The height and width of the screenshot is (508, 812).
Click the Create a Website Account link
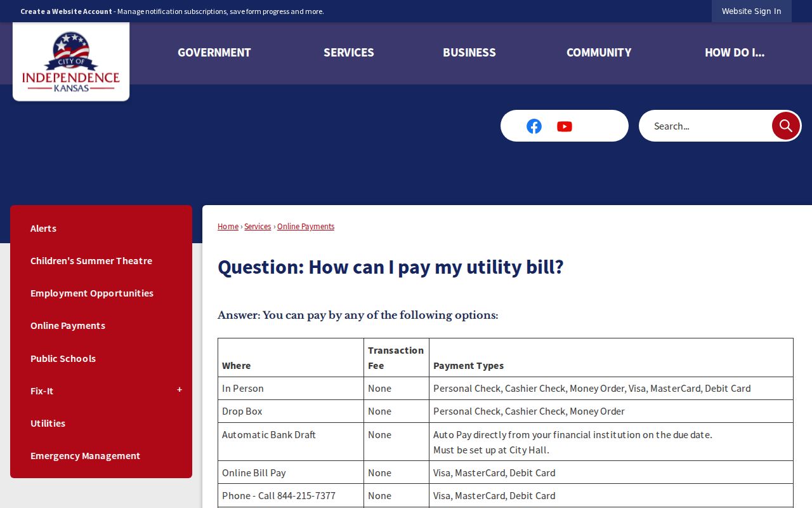coord(66,11)
